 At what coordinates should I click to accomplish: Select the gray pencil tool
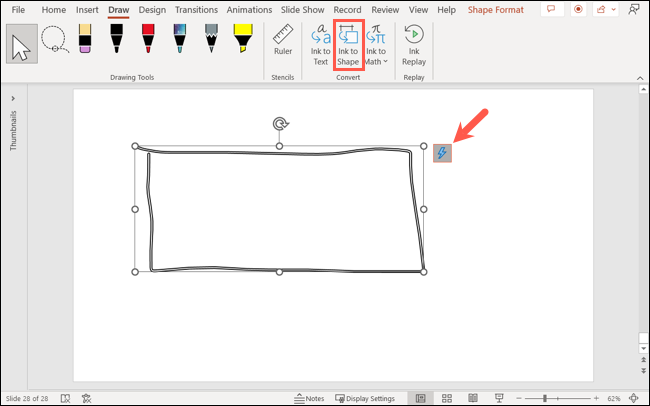pos(211,38)
